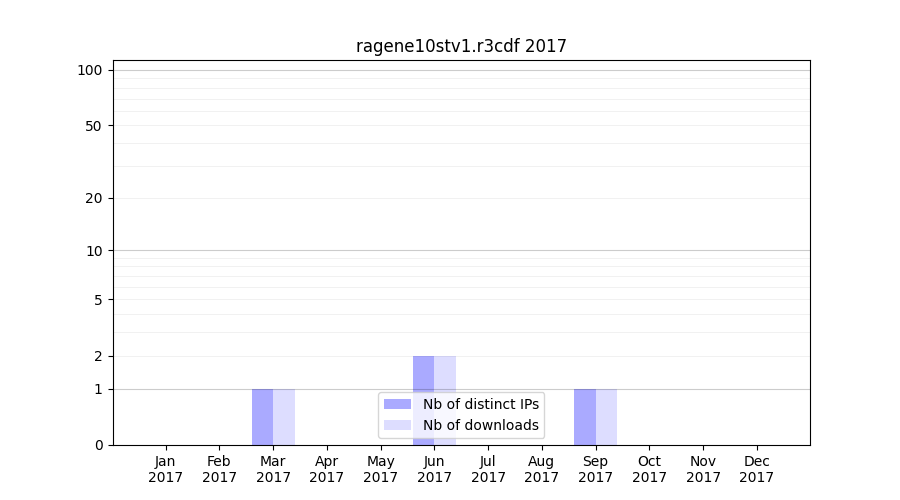Click the chart title ragene10stv1.r3cdf 2017
900x500 pixels.
(x=461, y=46)
